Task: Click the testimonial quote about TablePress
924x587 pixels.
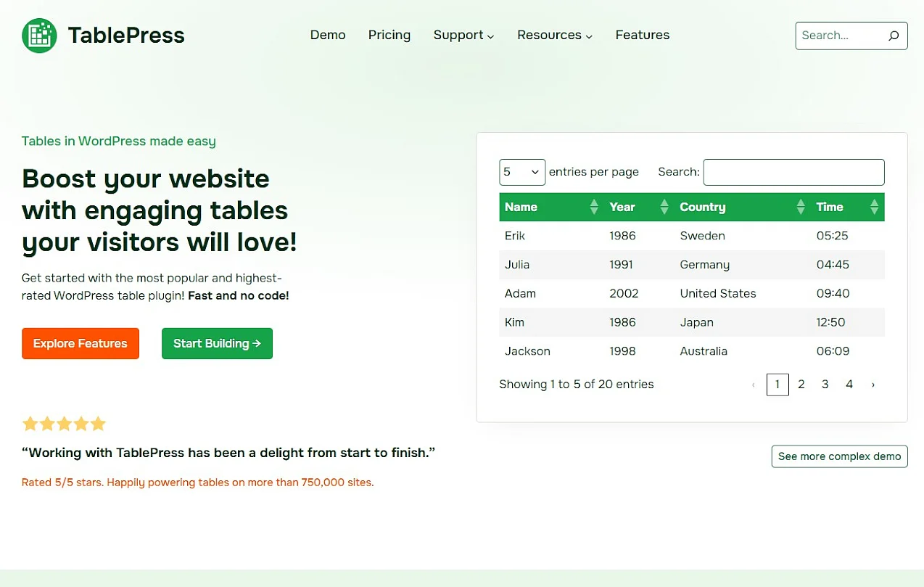Action: click(228, 453)
